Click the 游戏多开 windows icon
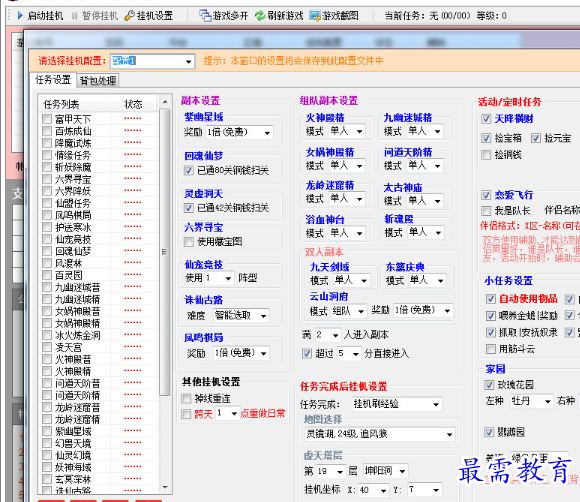 pos(205,16)
